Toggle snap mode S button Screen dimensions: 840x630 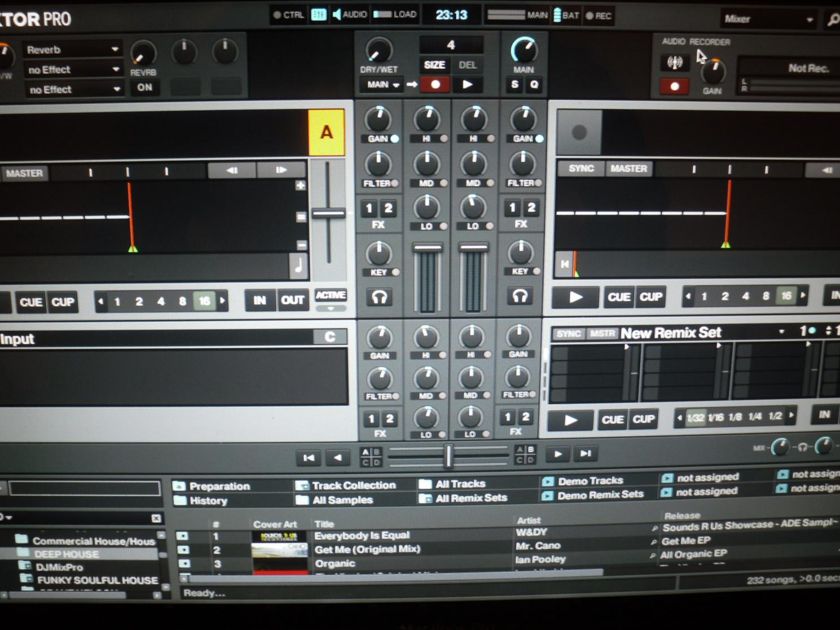(x=514, y=85)
